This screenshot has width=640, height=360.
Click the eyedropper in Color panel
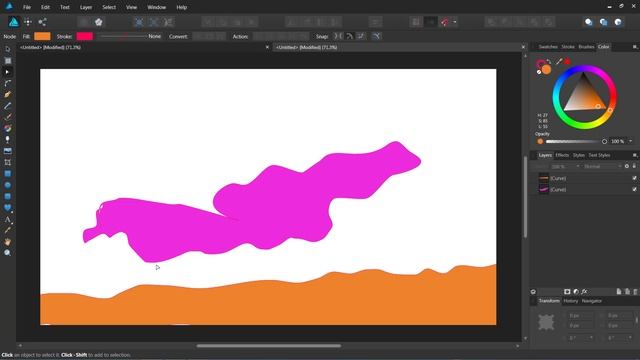click(x=559, y=62)
